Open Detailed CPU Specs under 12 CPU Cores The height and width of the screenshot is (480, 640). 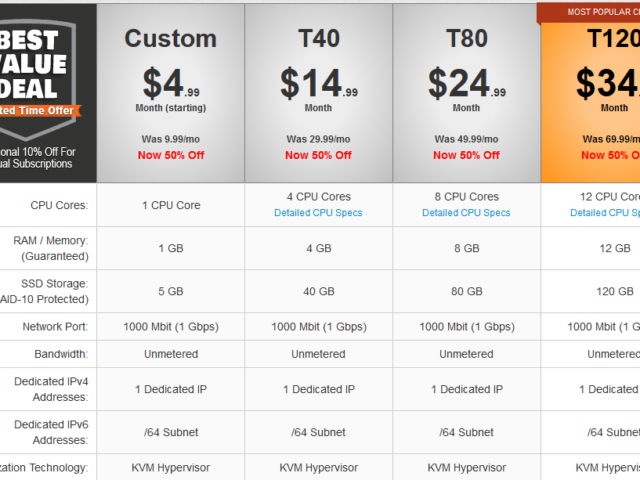pos(605,213)
